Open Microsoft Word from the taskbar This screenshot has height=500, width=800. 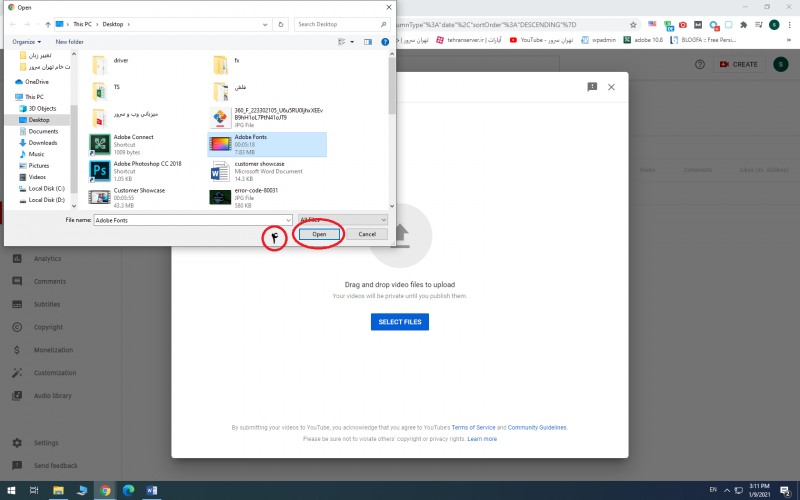[x=153, y=490]
